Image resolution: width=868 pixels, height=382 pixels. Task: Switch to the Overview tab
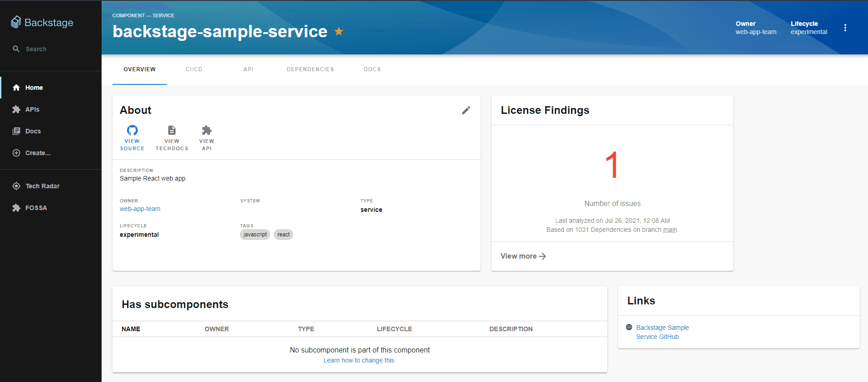[x=140, y=69]
